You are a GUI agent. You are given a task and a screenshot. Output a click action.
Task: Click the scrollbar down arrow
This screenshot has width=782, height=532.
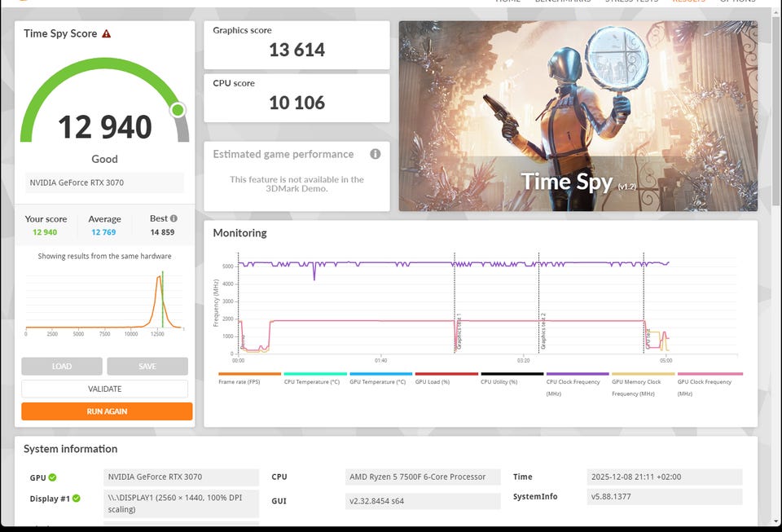pyautogui.click(x=775, y=521)
